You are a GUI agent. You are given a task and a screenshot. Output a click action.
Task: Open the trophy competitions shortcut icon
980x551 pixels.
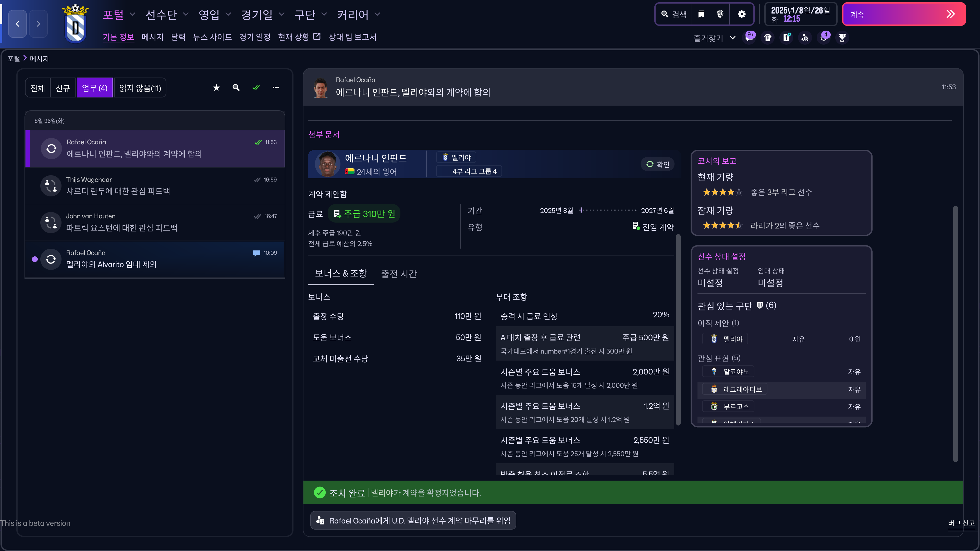coord(842,37)
